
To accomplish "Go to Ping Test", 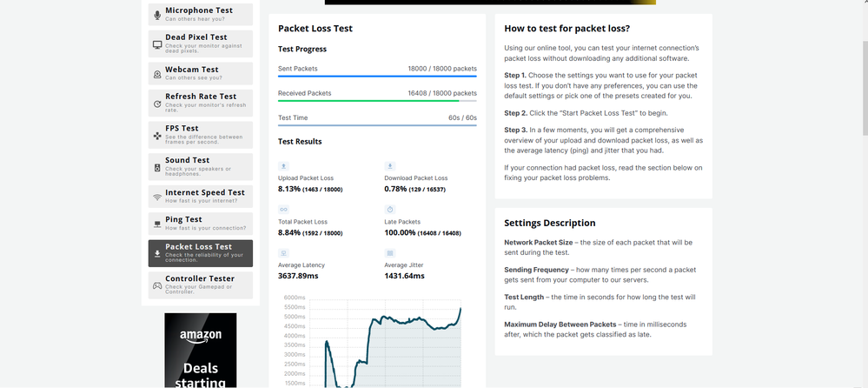I will point(201,224).
